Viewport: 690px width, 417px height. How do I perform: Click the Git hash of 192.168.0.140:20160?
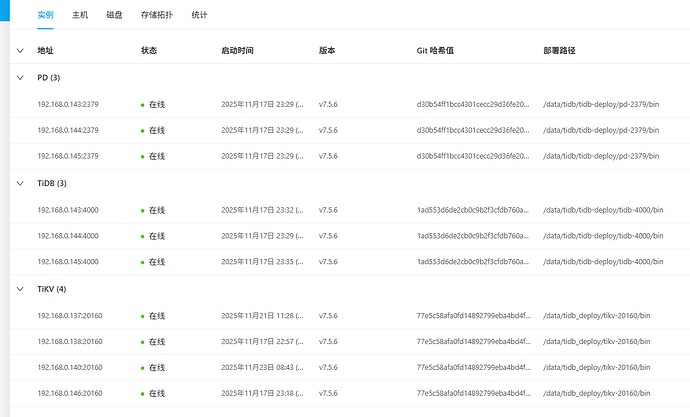[x=473, y=367]
